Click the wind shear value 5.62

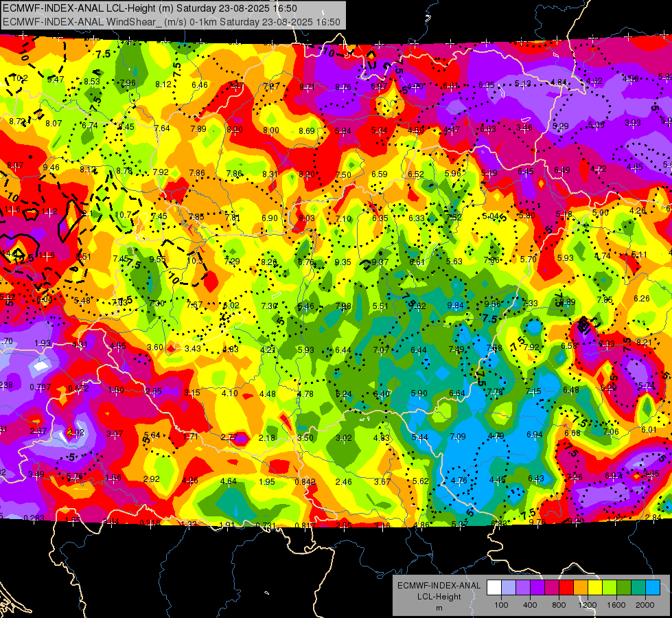point(420,481)
